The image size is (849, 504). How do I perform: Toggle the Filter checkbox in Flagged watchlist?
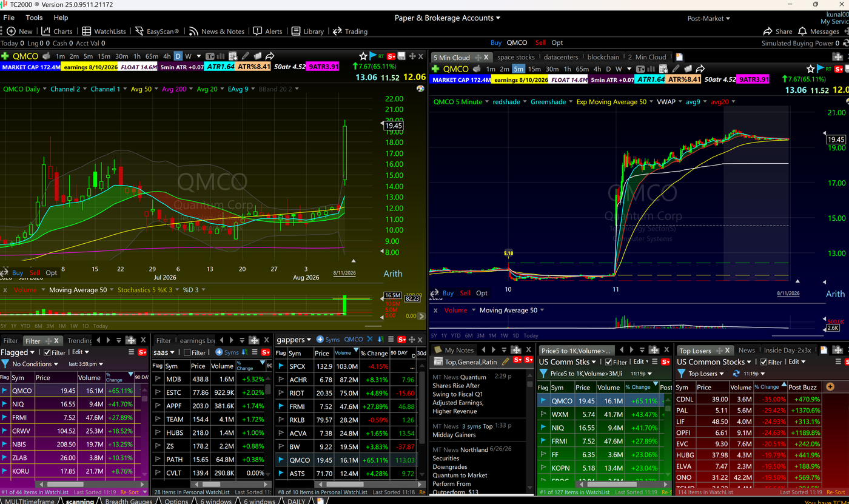47,352
